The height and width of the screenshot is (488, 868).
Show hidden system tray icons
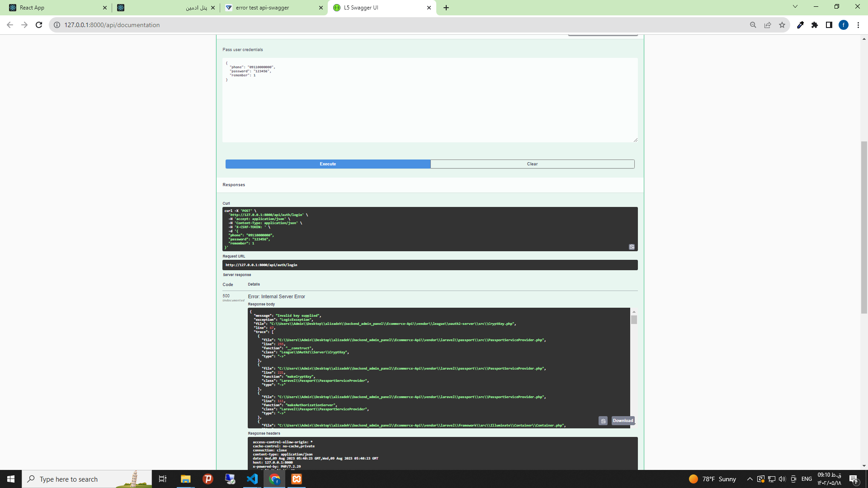point(750,479)
